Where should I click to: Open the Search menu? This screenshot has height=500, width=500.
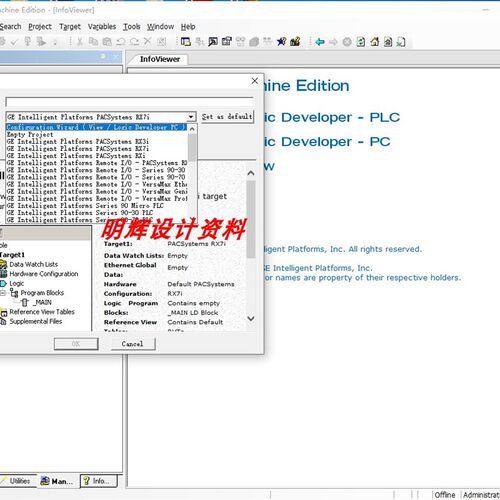pos(10,27)
